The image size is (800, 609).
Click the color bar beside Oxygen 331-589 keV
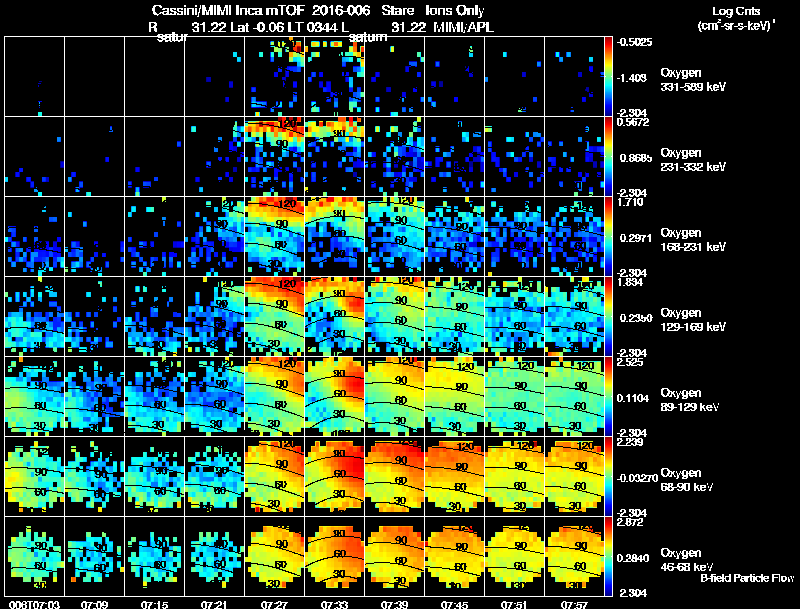click(608, 77)
